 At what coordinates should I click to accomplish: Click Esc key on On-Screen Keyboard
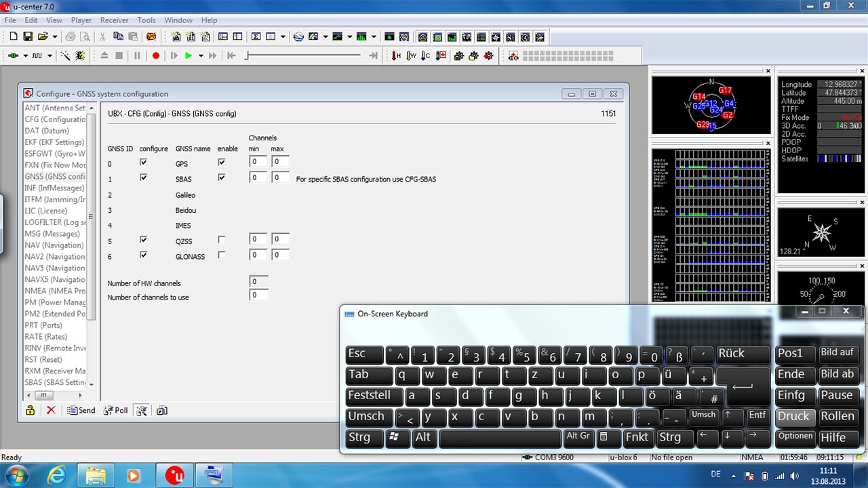363,355
